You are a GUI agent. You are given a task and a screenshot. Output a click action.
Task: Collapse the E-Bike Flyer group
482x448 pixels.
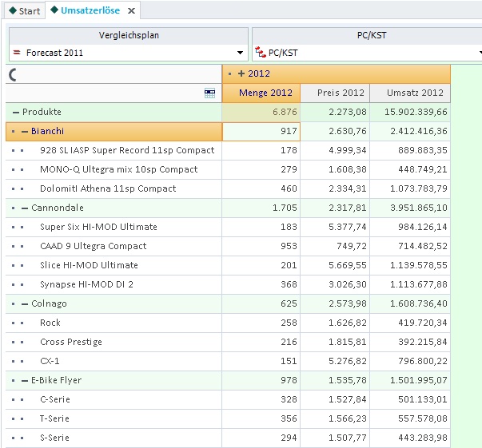[x=25, y=381]
